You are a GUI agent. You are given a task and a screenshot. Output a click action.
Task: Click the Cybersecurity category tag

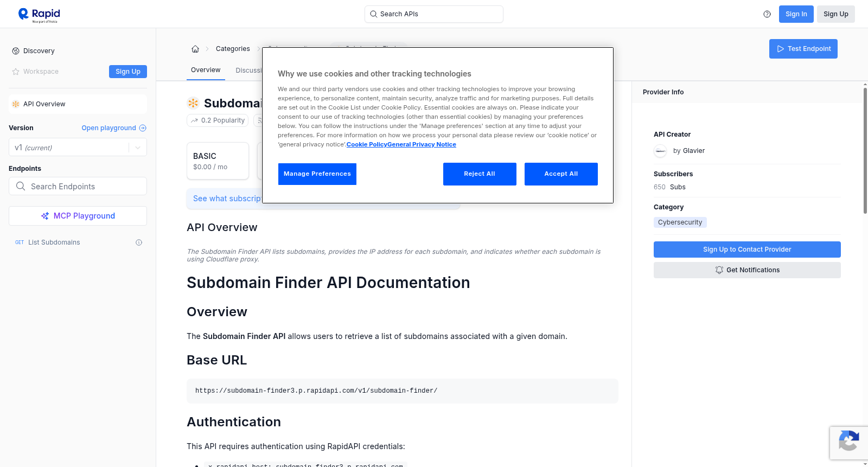click(x=680, y=222)
